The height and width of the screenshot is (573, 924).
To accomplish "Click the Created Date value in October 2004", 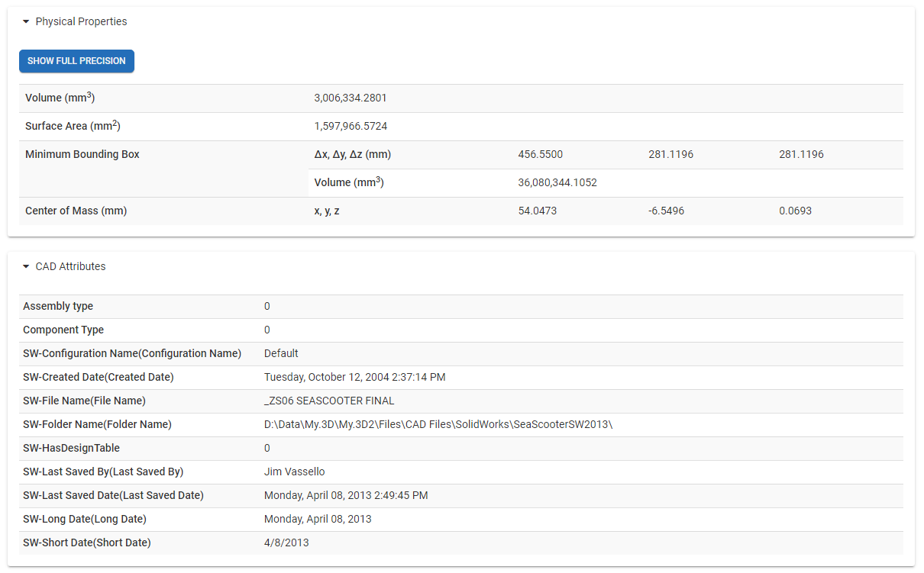I will 354,378.
